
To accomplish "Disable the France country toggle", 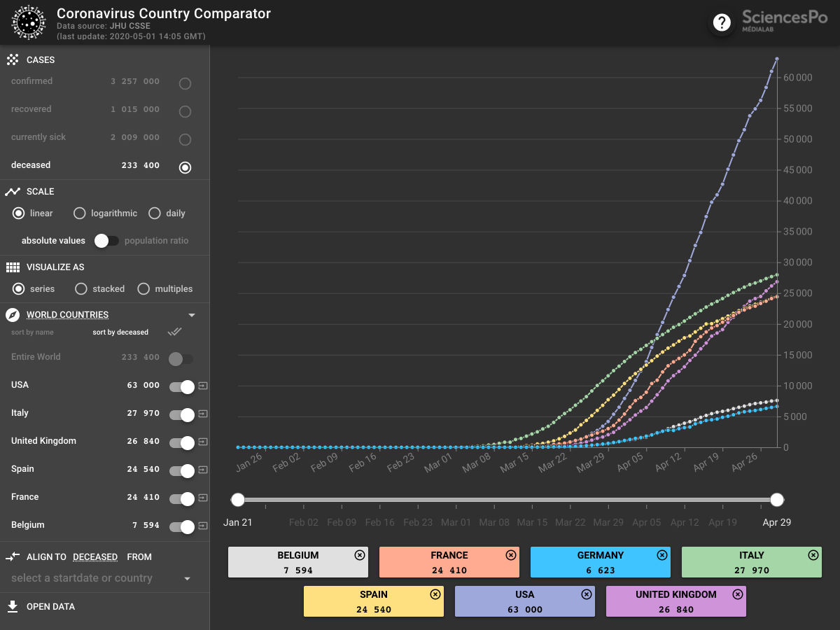I will (182, 499).
